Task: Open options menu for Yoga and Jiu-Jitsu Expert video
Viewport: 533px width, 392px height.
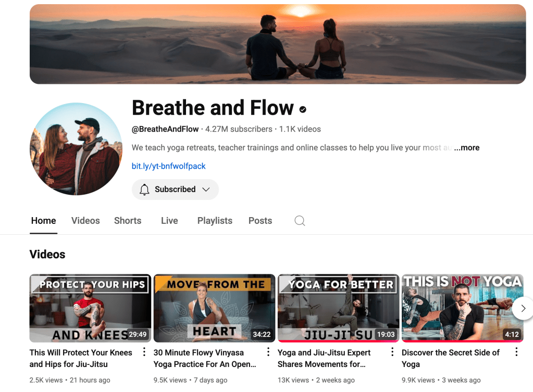Action: pyautogui.click(x=392, y=352)
